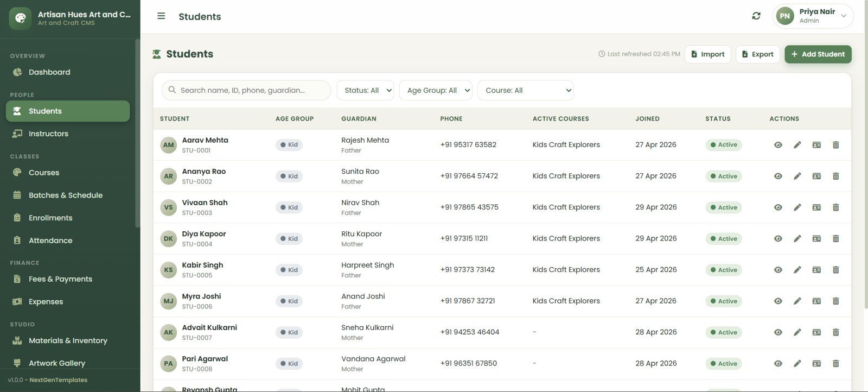Navigate to Enrollments
The height and width of the screenshot is (392, 868).
pyautogui.click(x=68, y=218)
